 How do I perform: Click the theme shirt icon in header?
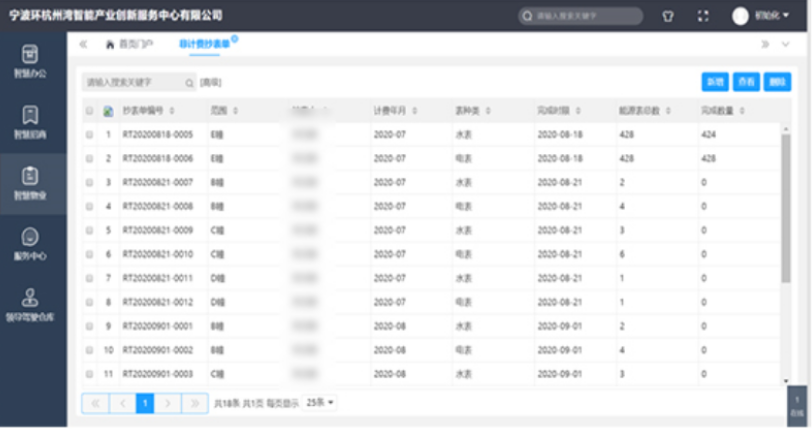pos(668,16)
